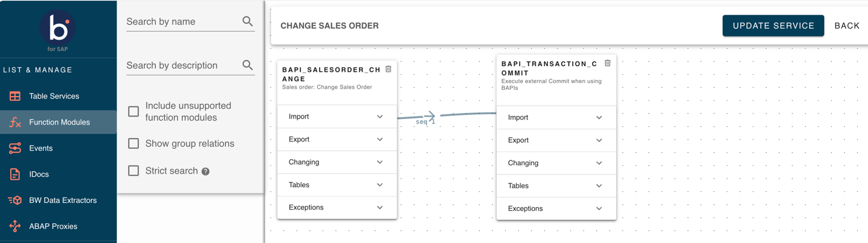The image size is (868, 243).
Task: Enable the Strict search checkbox
Action: coord(133,171)
